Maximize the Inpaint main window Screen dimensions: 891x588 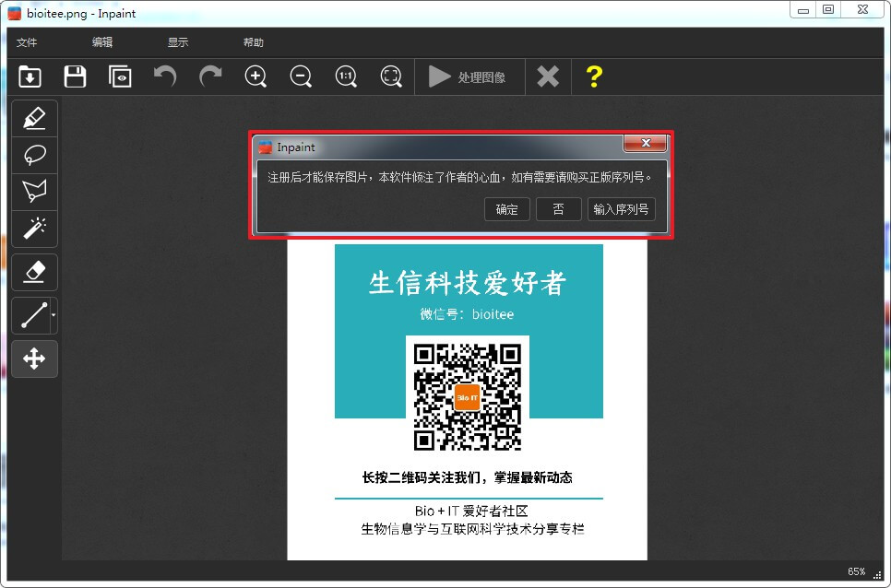tap(828, 9)
